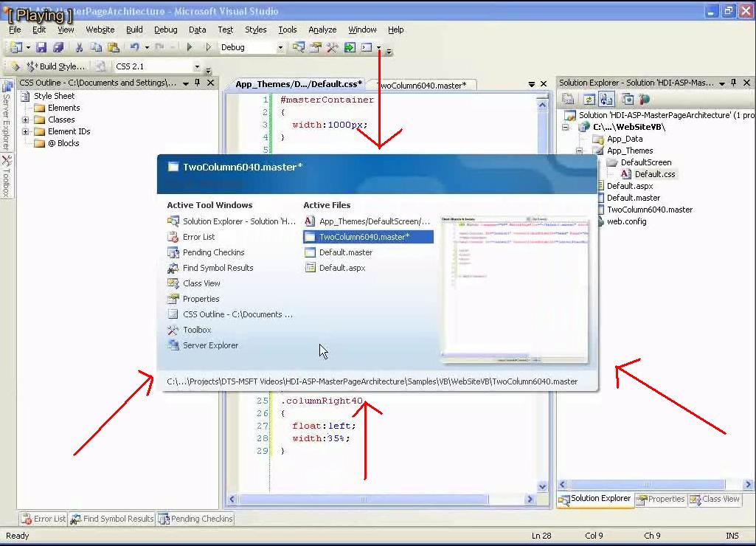Screen dimensions: 756x546
Task: Click the Undo arrow icon
Action: (133, 47)
